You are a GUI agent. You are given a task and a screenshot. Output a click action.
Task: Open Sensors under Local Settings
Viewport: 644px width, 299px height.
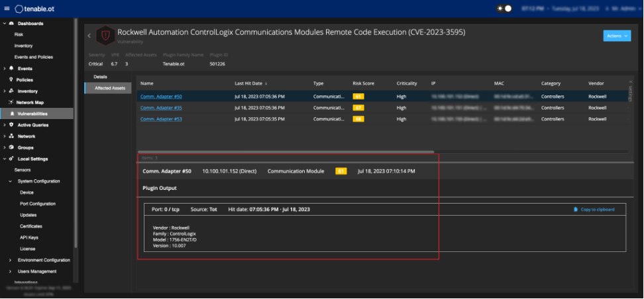click(22, 170)
